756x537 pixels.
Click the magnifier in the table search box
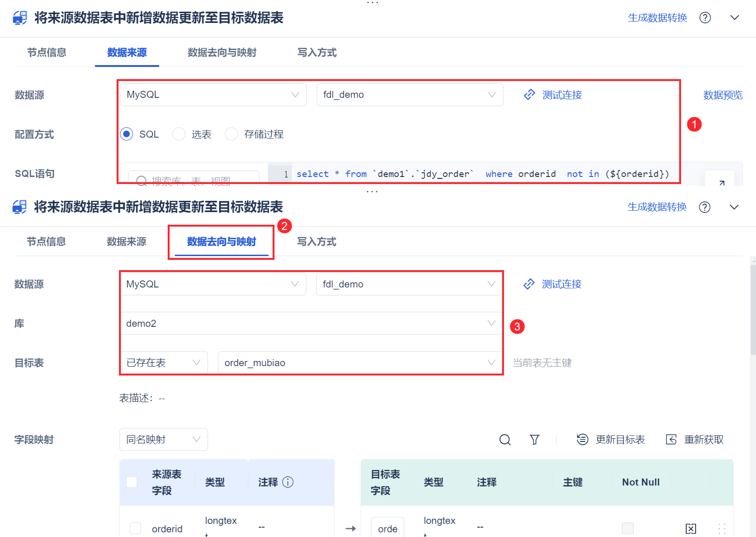pos(141,181)
